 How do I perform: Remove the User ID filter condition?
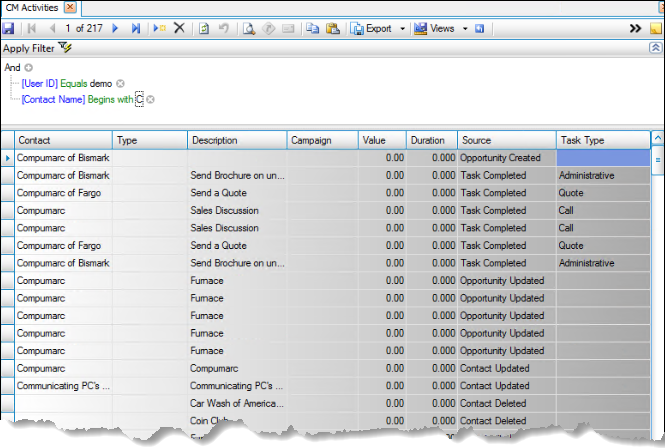(120, 84)
